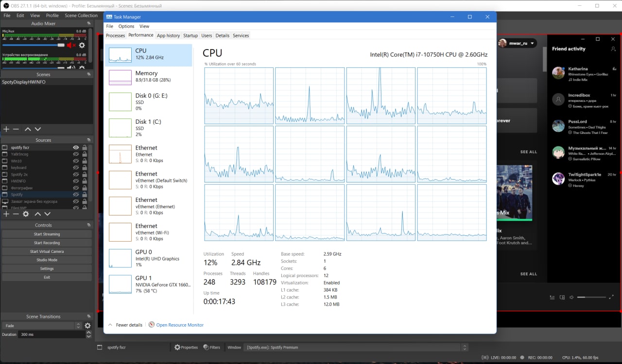
Task: Open OBS File menu
Action: [7, 16]
